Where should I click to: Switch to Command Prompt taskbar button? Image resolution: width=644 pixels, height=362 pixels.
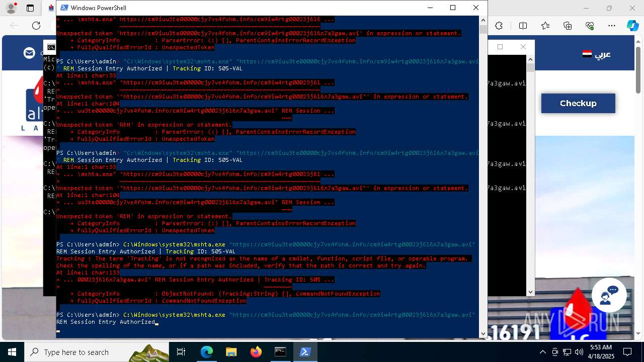[x=280, y=352]
